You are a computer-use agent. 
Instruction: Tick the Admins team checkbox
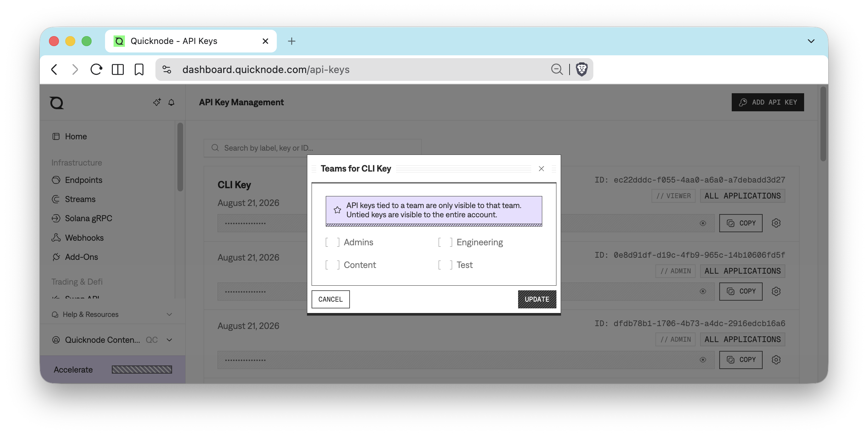point(333,242)
